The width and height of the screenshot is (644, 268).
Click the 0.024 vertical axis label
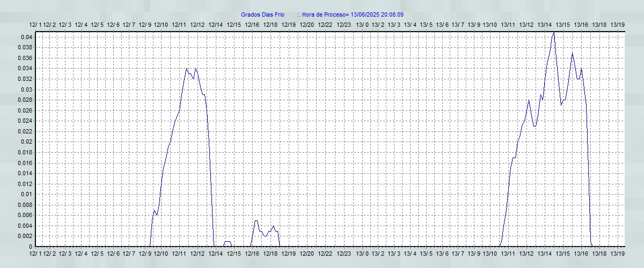click(x=24, y=121)
